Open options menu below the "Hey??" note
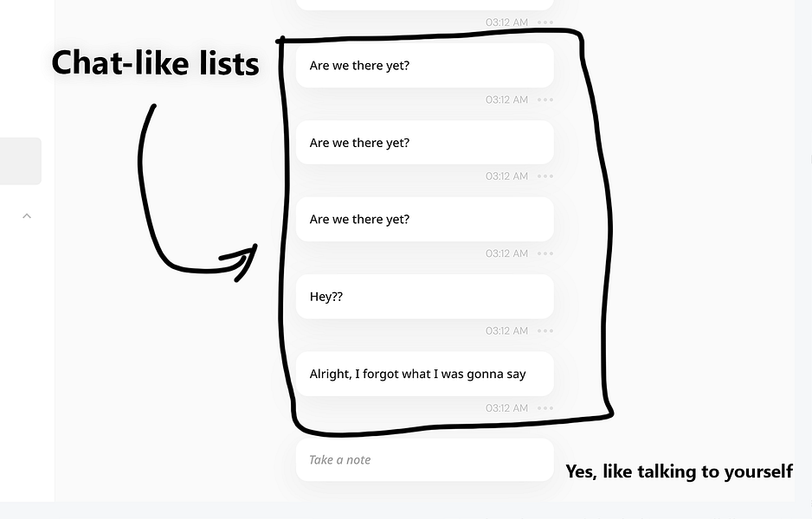The width and height of the screenshot is (812, 519). [x=545, y=330]
